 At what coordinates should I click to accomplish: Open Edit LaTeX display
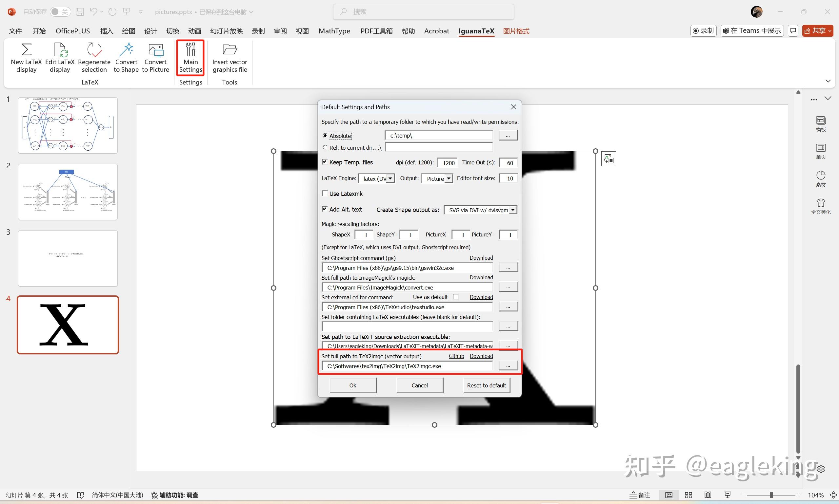(60, 58)
